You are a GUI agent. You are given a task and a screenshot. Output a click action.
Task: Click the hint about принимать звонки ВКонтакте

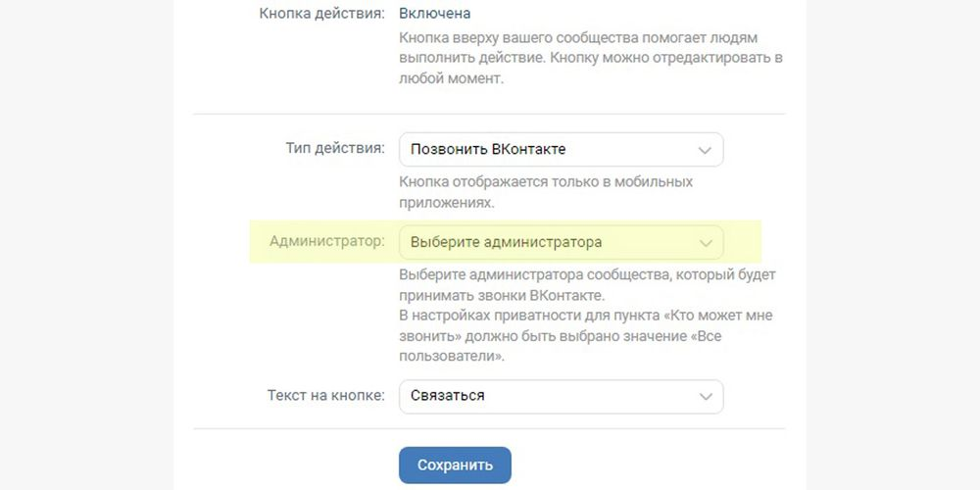[587, 284]
